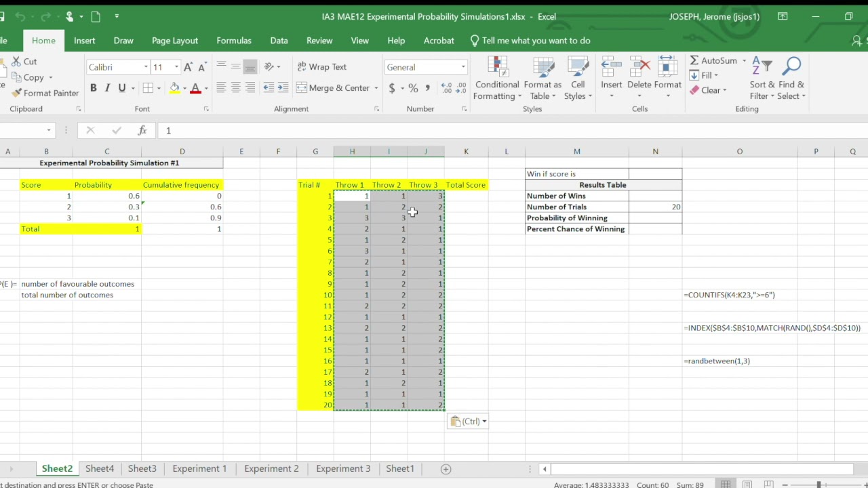Open the font size dropdown
The width and height of the screenshot is (868, 488).
tap(176, 67)
